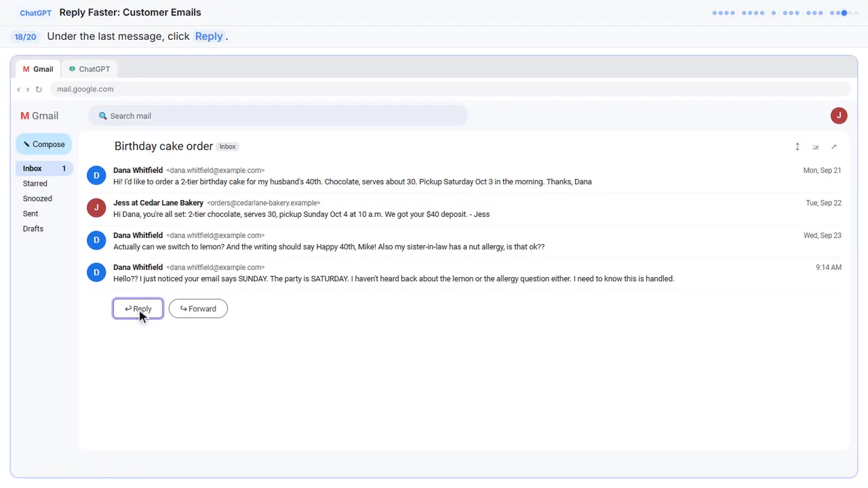Click the ChatGPT tag in the tutorial header
Image resolution: width=868 pixels, height=488 pixels.
click(35, 13)
